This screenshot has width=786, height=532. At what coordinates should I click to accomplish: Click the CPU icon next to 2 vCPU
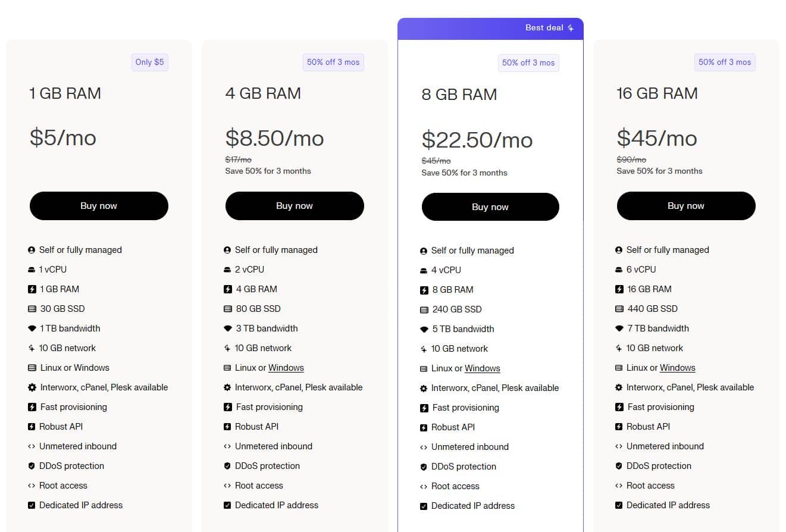227,270
